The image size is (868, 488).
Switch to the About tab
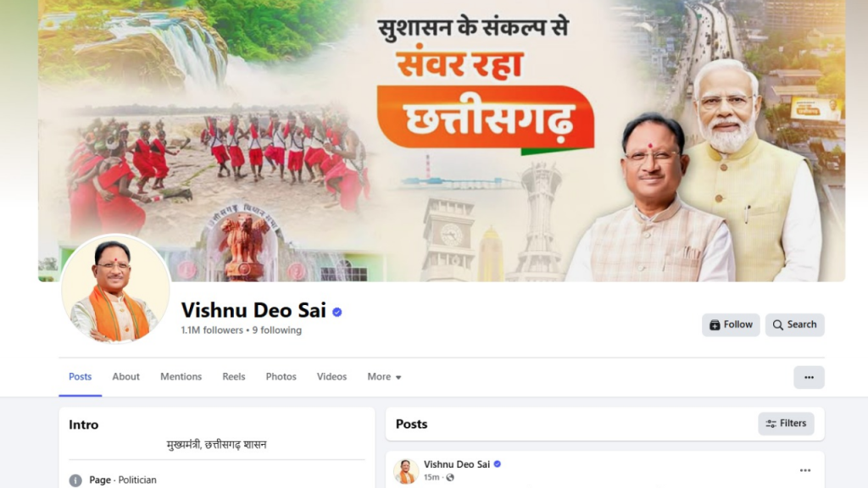click(x=125, y=377)
